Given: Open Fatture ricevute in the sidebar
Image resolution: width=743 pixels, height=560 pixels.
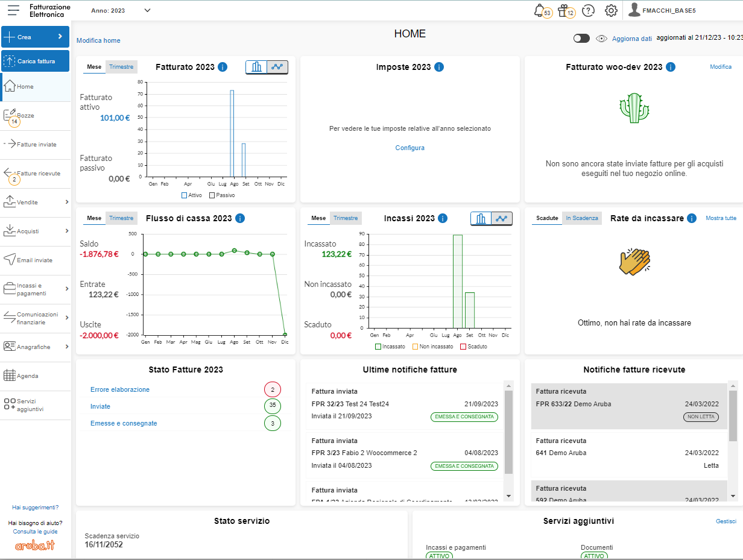Looking at the screenshot, I should pos(35,174).
